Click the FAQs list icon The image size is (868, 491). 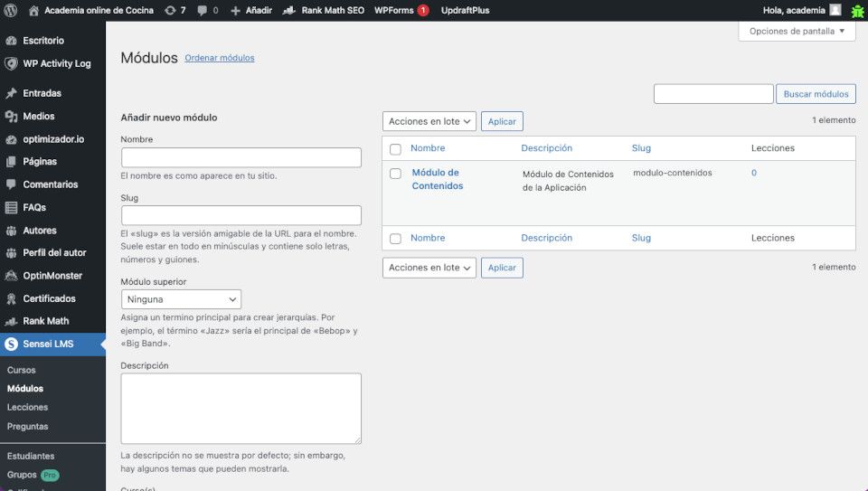(11, 208)
